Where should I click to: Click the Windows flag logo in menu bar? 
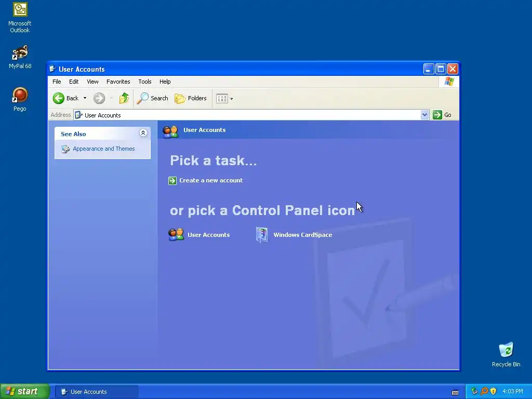(449, 82)
